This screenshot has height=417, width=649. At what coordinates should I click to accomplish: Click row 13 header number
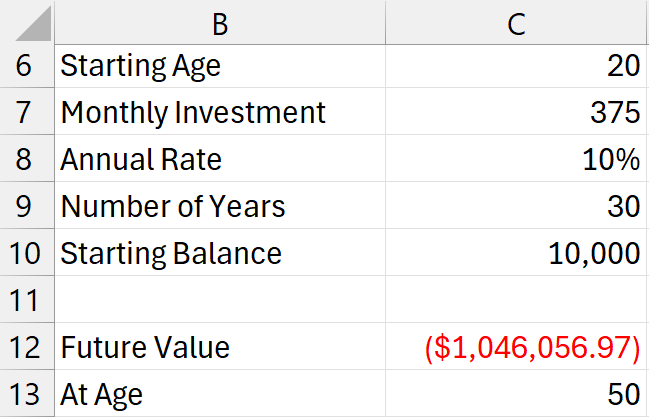pyautogui.click(x=25, y=394)
